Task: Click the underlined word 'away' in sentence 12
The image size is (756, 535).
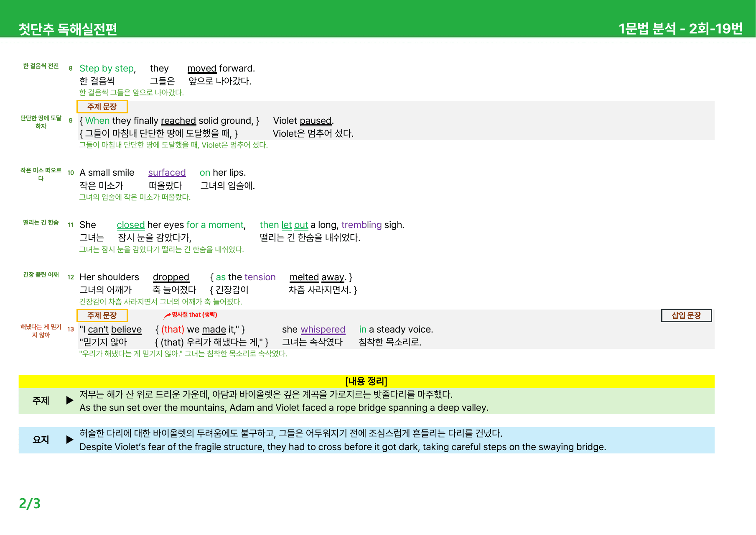Action: [333, 277]
